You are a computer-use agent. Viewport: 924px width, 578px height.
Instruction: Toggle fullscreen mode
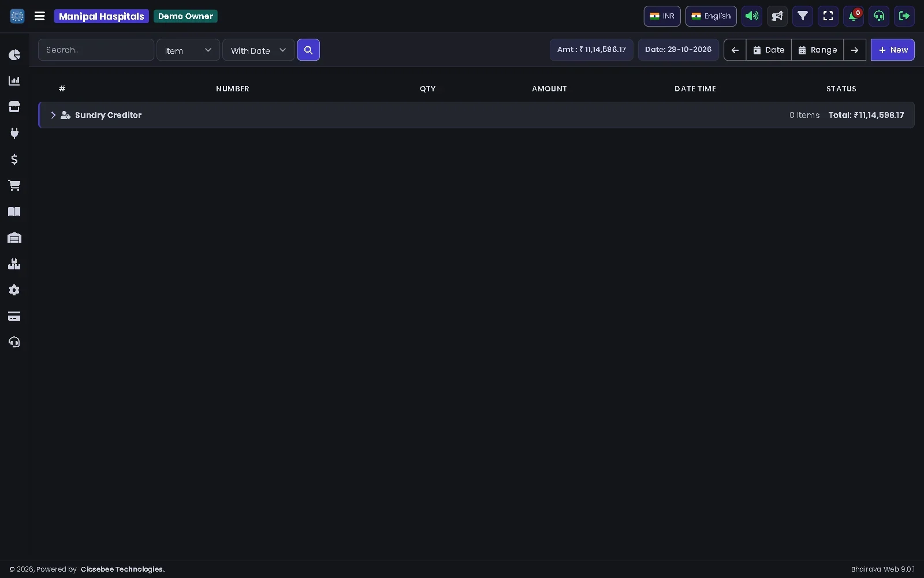[828, 16]
